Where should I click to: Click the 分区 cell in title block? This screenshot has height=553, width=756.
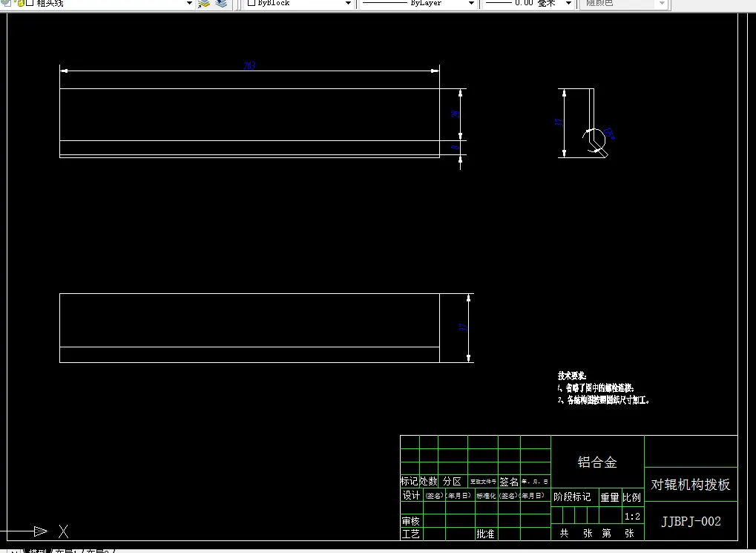[452, 481]
